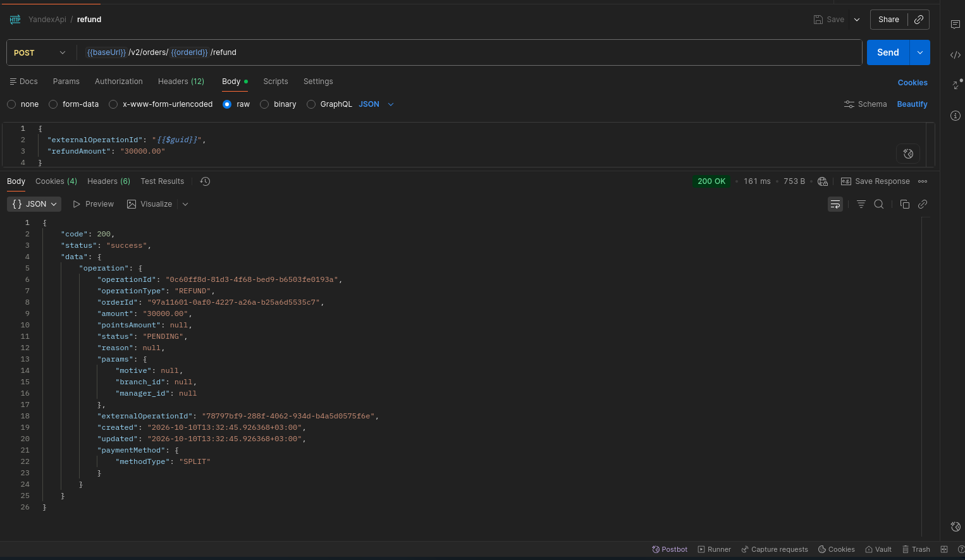
Task: Open the raw body JSON language dropdown
Action: tap(376, 104)
